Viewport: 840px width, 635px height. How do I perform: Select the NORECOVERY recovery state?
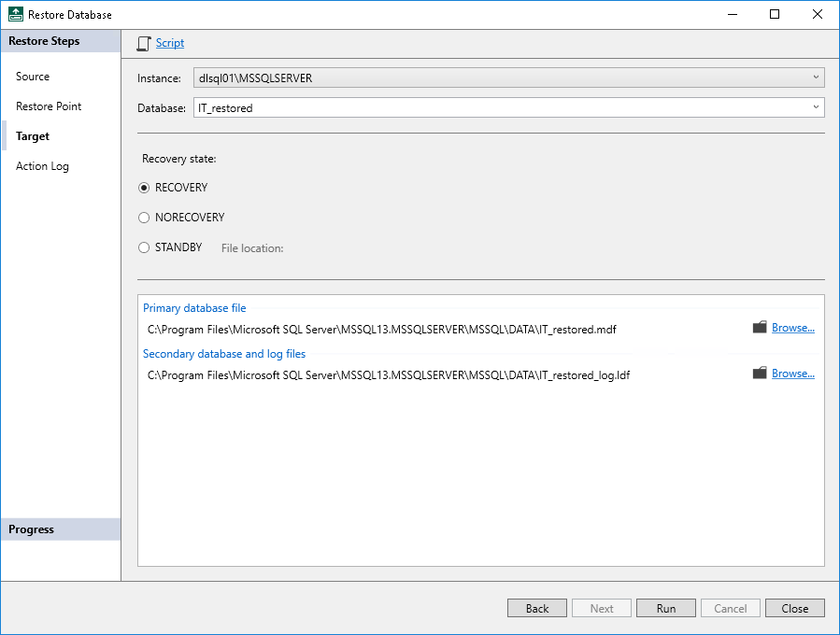coord(144,217)
